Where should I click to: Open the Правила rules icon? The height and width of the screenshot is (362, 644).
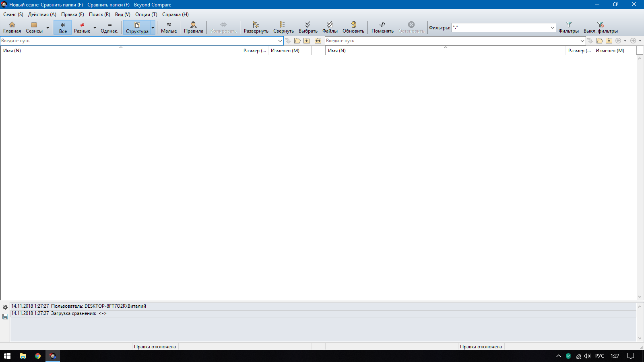[x=193, y=27]
